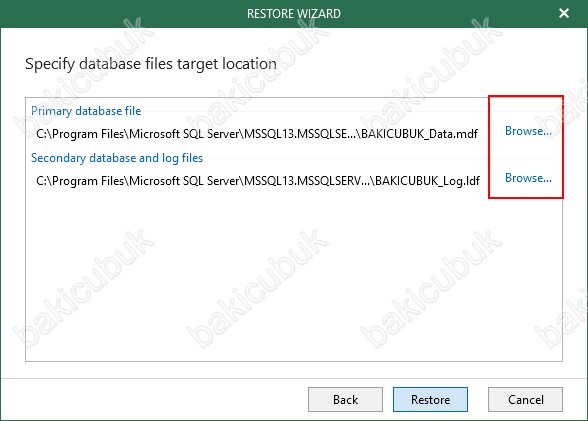Viewport: 588px width, 421px height.
Task: Click Secondary database and log files header
Action: tap(117, 158)
